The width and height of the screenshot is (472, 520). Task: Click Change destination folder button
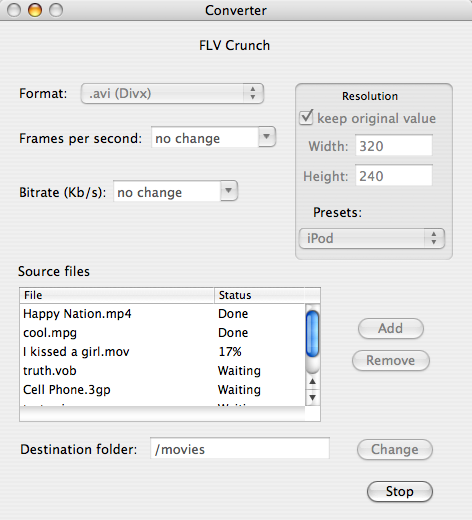click(395, 449)
